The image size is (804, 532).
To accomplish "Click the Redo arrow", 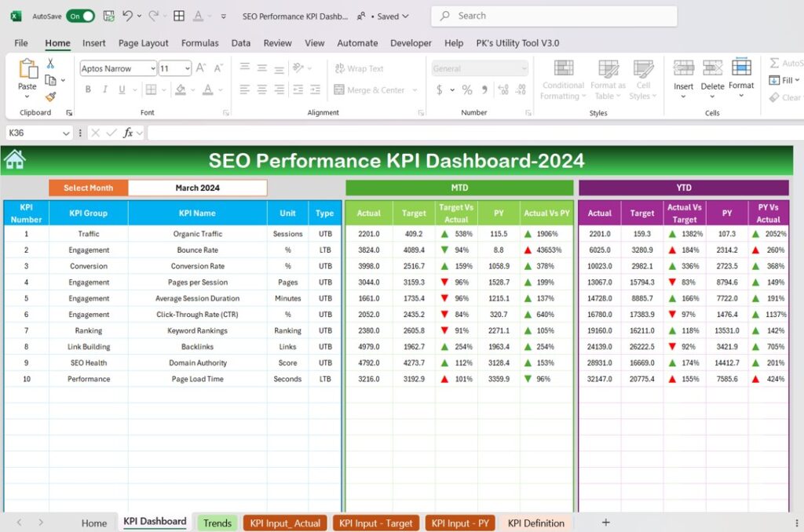I will [153, 16].
